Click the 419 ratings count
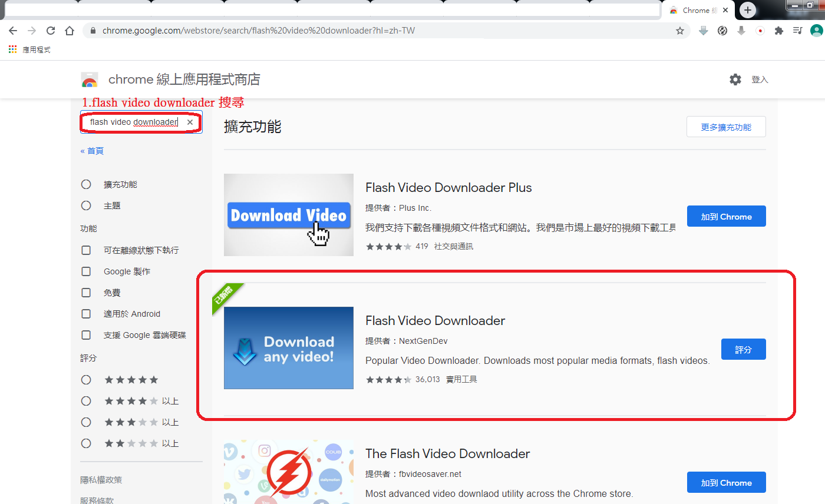This screenshot has width=825, height=504. pyautogui.click(x=422, y=247)
